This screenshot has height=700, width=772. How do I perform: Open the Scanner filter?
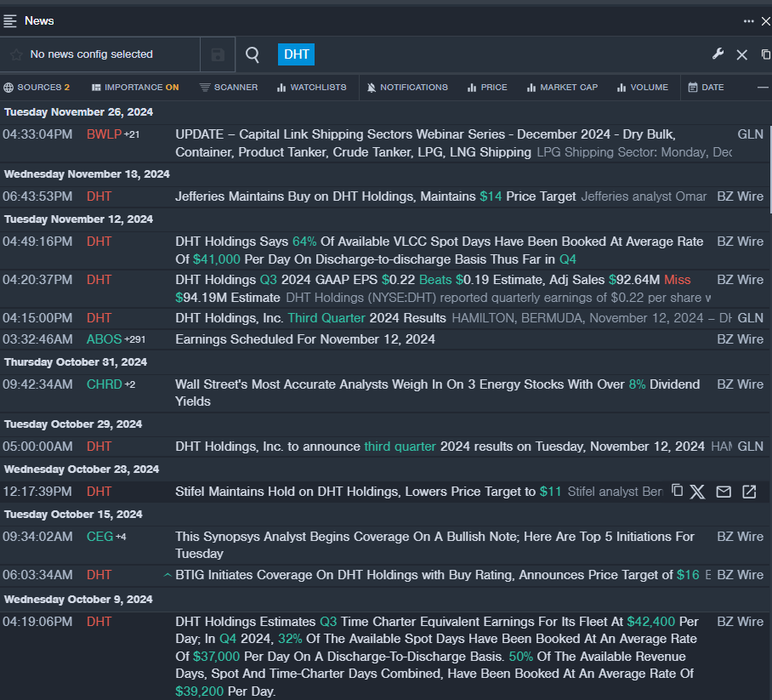pyautogui.click(x=229, y=88)
